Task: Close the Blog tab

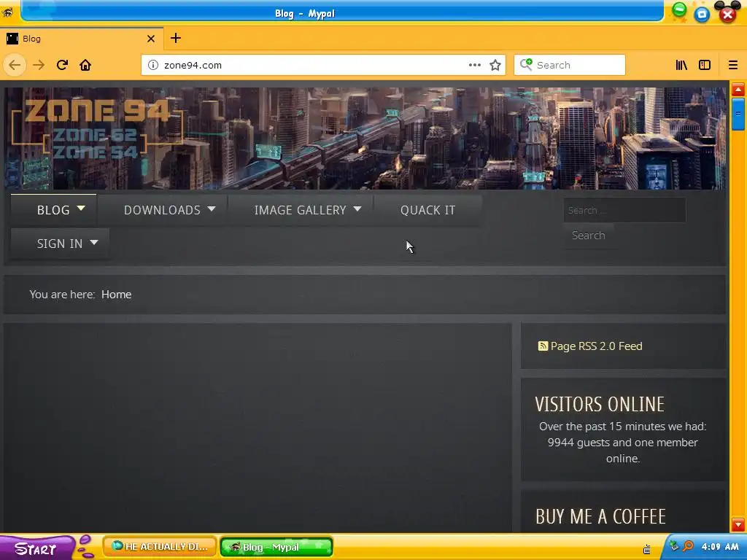Action: pyautogui.click(x=151, y=39)
